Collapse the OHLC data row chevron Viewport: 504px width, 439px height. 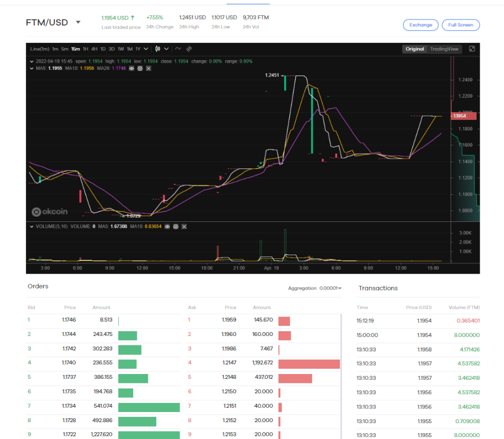point(32,61)
